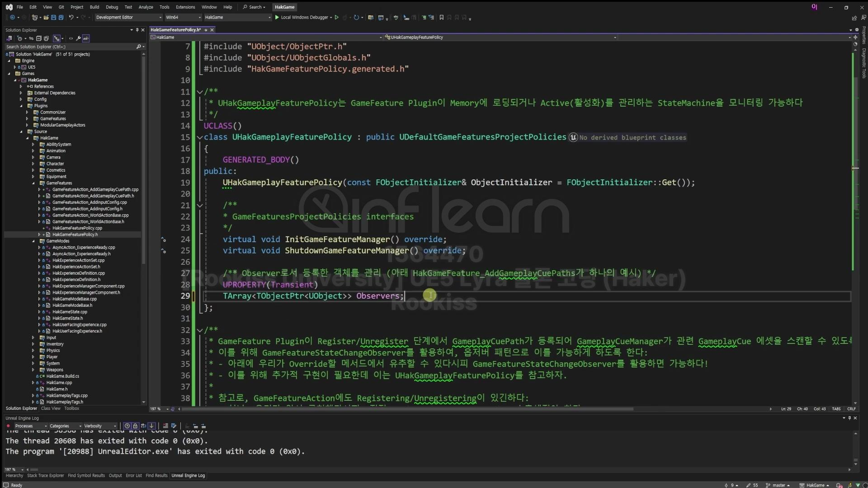The height and width of the screenshot is (488, 868).
Task: Open the Extensions menu
Action: [185, 7]
